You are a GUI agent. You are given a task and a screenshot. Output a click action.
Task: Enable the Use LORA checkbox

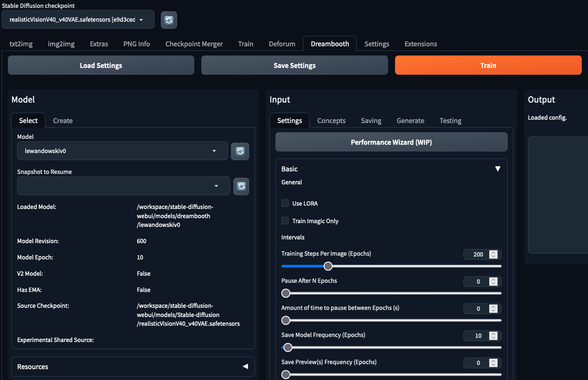coord(285,204)
